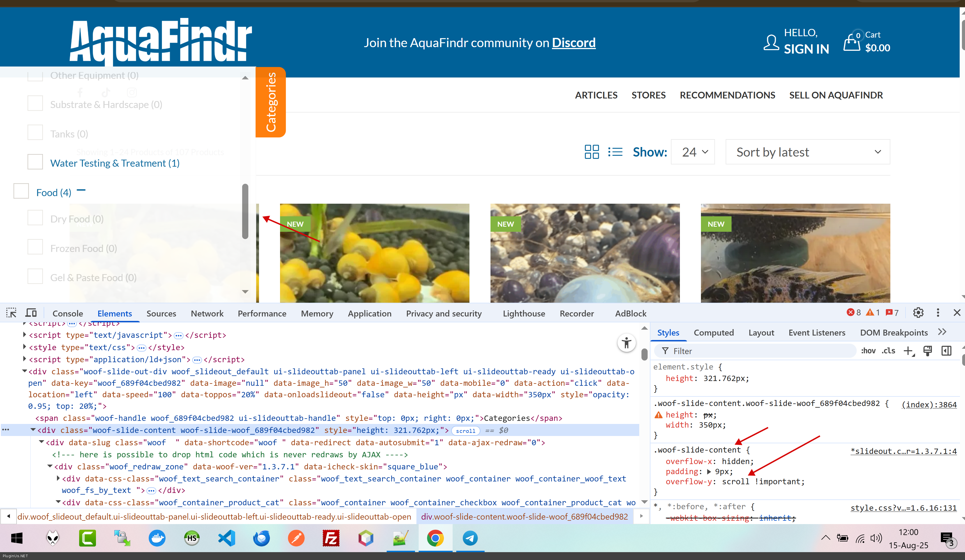Click the inspect element picker icon
The width and height of the screenshot is (965, 560).
pos(11,313)
